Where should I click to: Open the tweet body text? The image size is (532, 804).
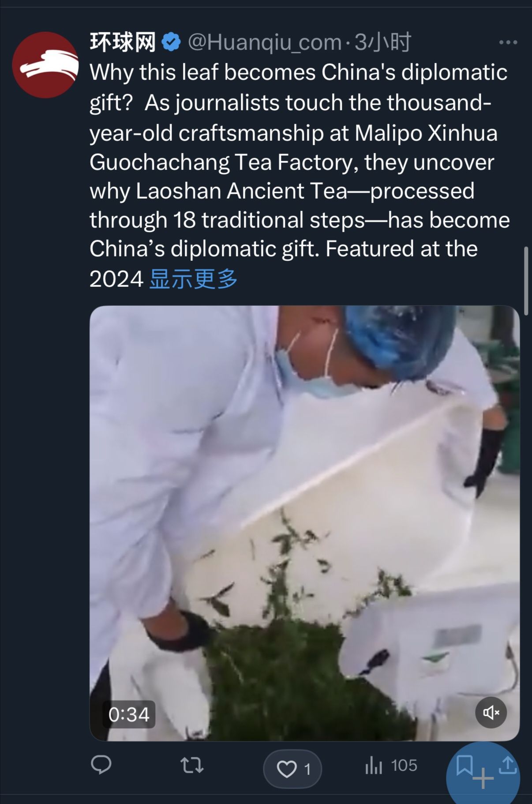coord(300,176)
